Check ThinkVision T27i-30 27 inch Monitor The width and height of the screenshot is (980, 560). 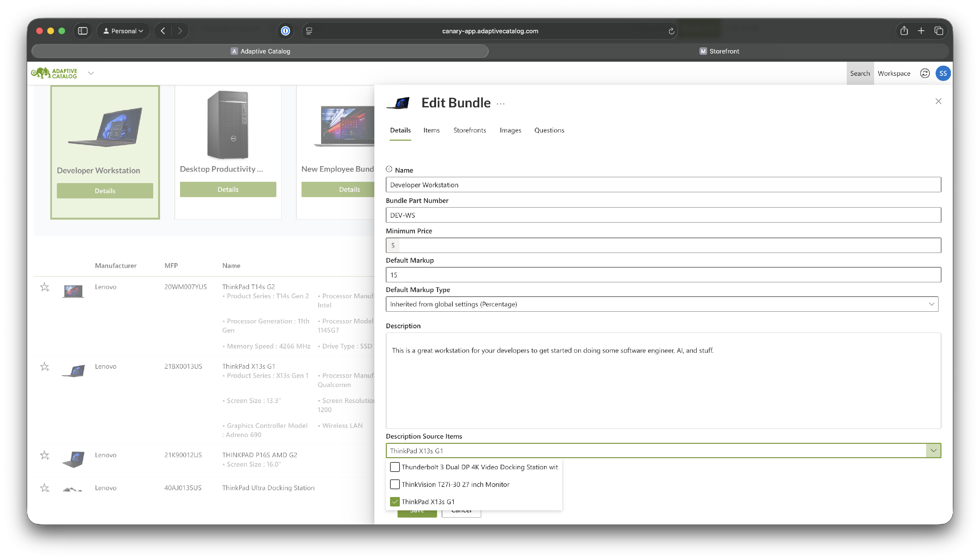point(395,484)
